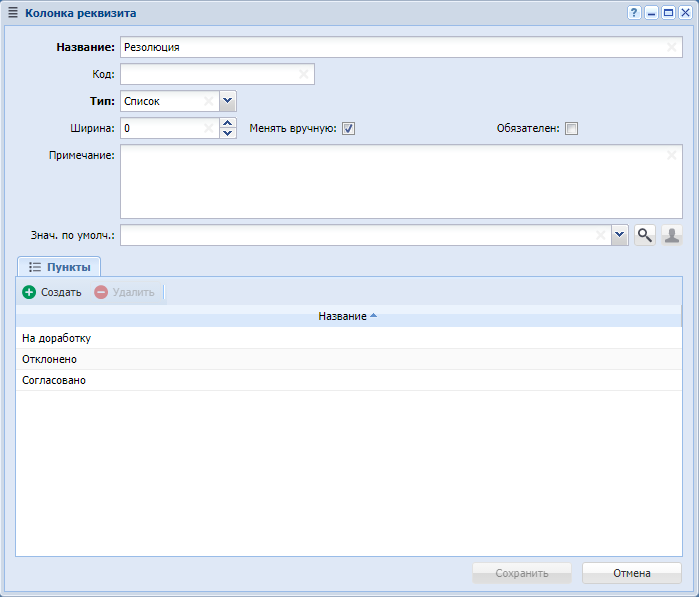Expand the Знач. по умолч. dropdown
This screenshot has height=597, width=699.
click(620, 235)
